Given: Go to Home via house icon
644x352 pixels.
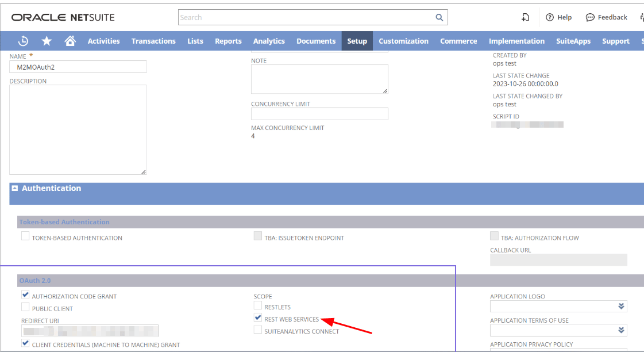Looking at the screenshot, I should [x=70, y=41].
